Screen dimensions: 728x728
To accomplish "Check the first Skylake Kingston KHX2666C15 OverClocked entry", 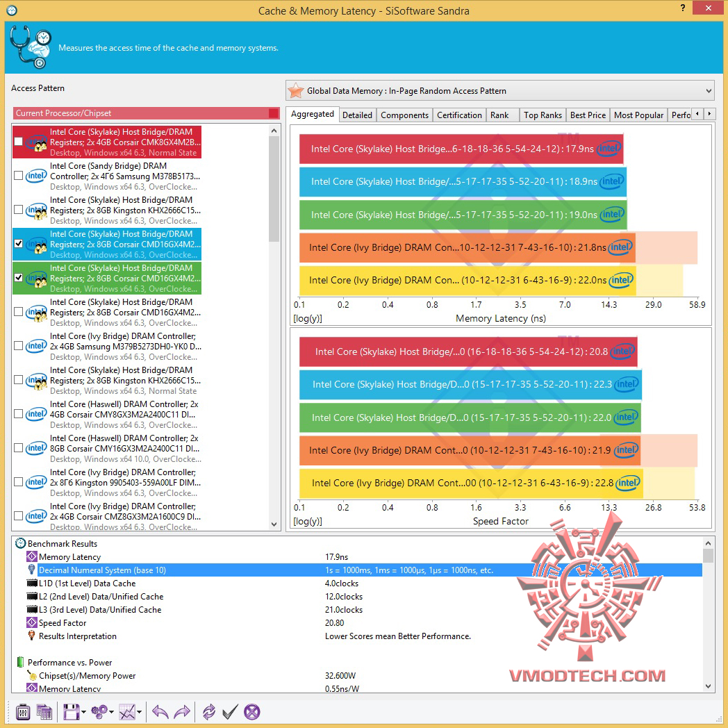I will 19,209.
